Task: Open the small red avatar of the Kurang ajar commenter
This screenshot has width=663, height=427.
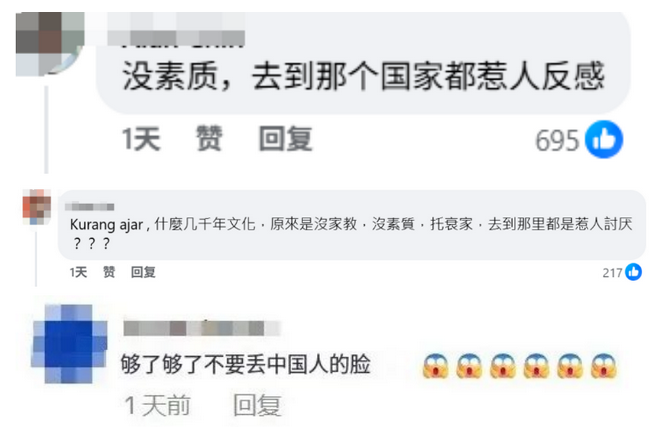Action: pyautogui.click(x=37, y=207)
